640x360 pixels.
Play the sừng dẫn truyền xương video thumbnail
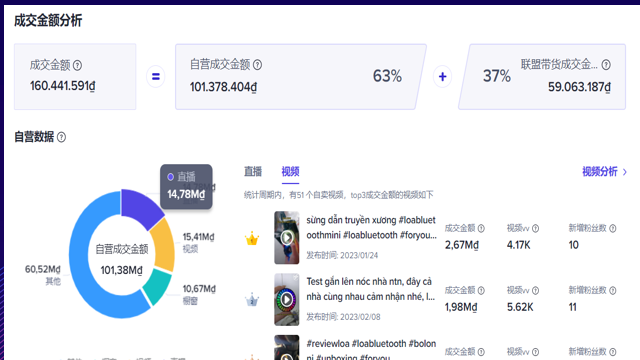pyautogui.click(x=287, y=238)
